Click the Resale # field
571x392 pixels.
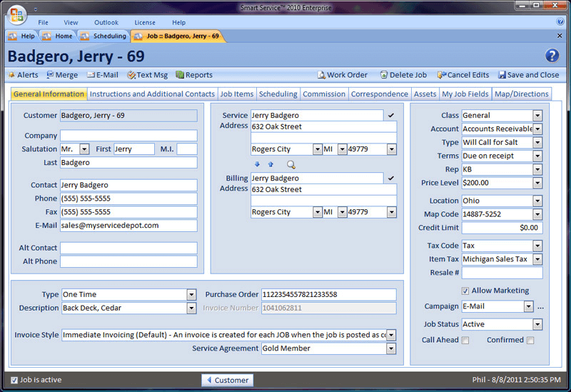502,273
